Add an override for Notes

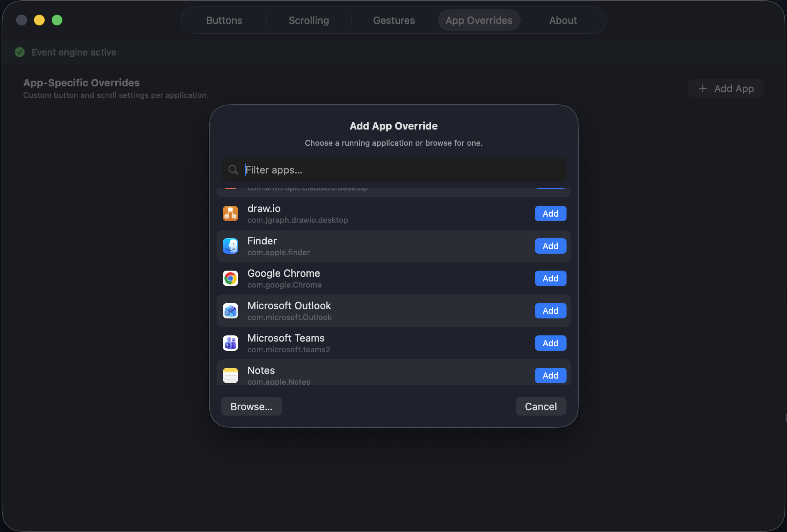[550, 375]
